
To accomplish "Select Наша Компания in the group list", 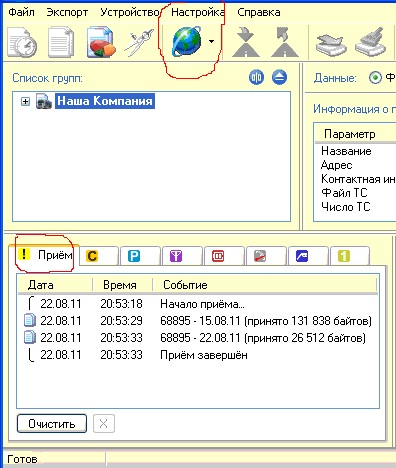I will tap(105, 101).
